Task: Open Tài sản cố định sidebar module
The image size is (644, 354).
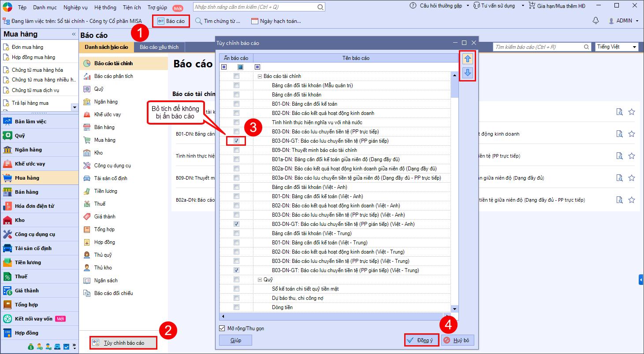Action: pyautogui.click(x=33, y=248)
